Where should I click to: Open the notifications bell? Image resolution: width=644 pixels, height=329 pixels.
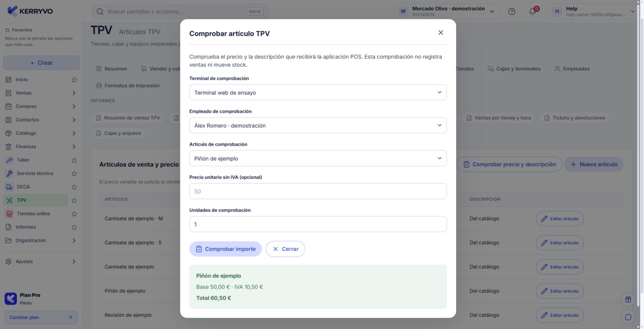click(533, 12)
